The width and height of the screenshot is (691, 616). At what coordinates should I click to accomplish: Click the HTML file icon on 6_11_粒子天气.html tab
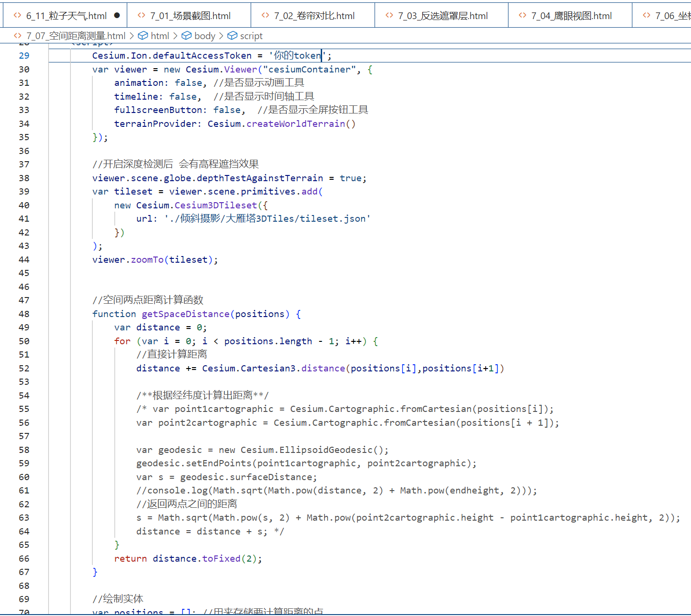(17, 15)
